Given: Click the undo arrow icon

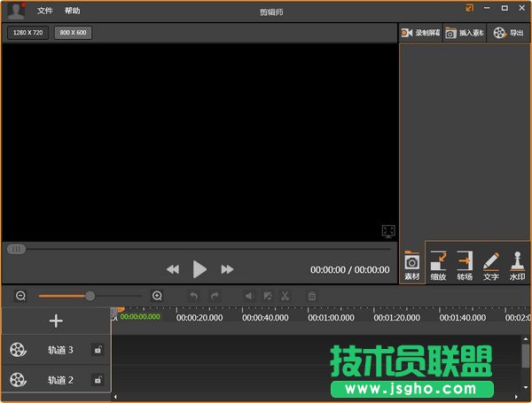Looking at the screenshot, I should click(193, 296).
